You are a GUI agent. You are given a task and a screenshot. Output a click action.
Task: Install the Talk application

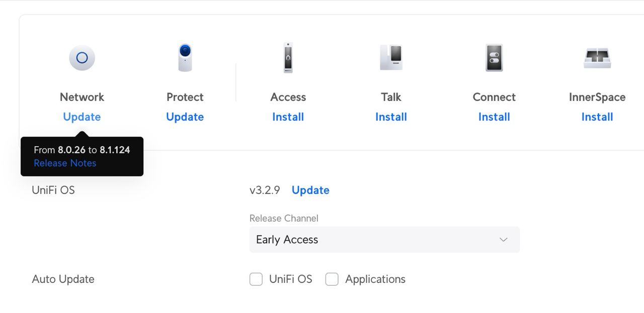coord(391,117)
